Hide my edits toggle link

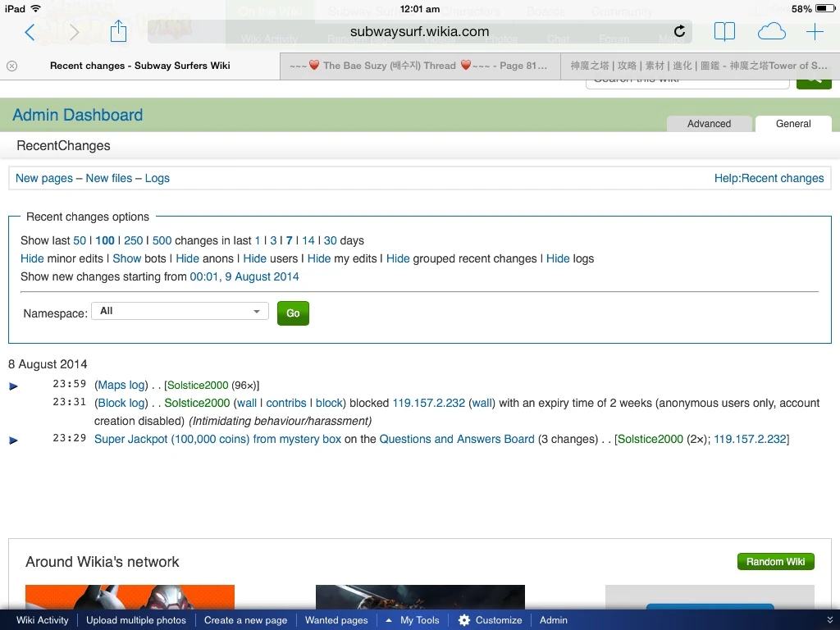tap(319, 258)
